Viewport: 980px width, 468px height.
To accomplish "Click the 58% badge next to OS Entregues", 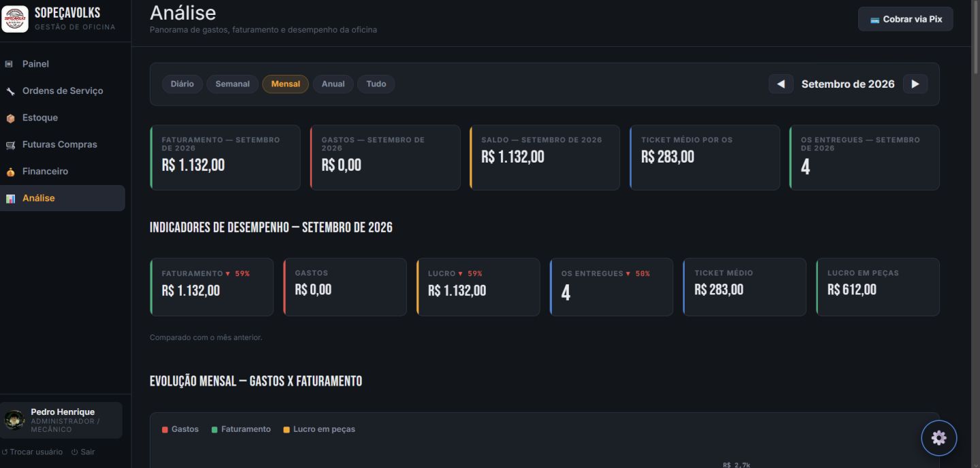I will (638, 273).
